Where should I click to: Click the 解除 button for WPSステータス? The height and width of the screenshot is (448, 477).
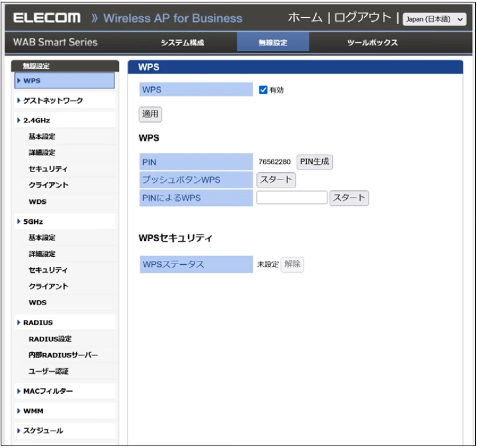[292, 265]
